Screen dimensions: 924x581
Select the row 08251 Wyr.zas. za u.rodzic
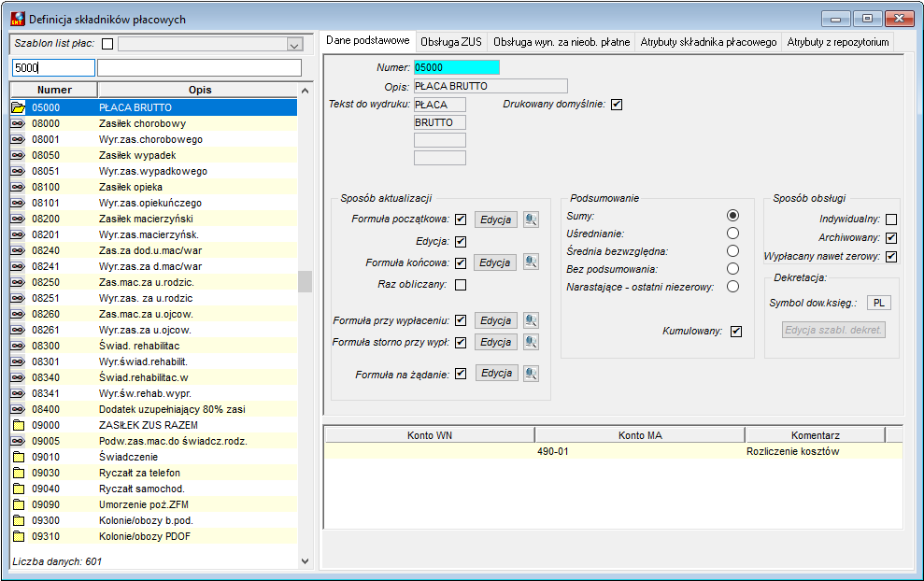154,298
